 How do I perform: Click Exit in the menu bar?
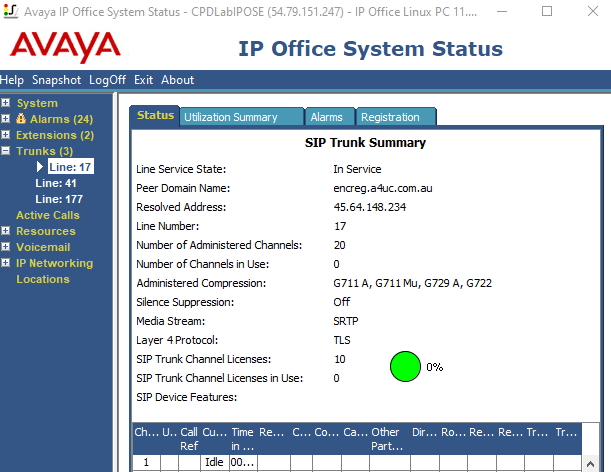[143, 80]
